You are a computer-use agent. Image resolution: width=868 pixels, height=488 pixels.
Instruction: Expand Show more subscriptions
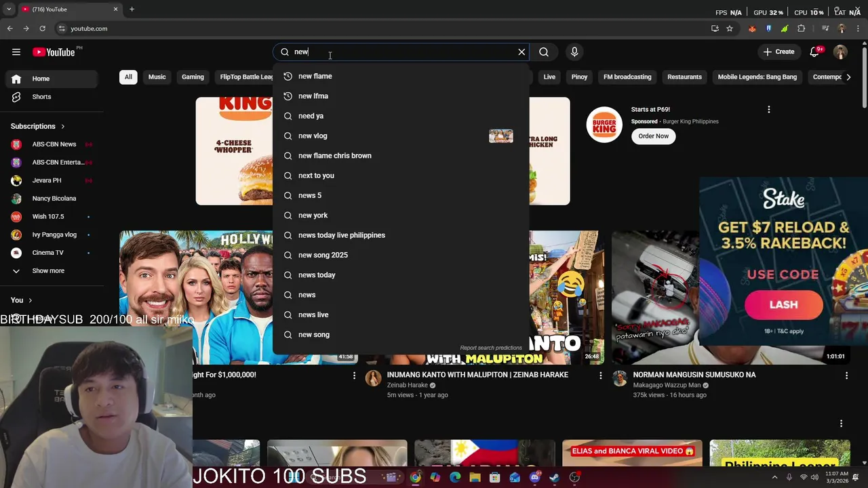52,270
